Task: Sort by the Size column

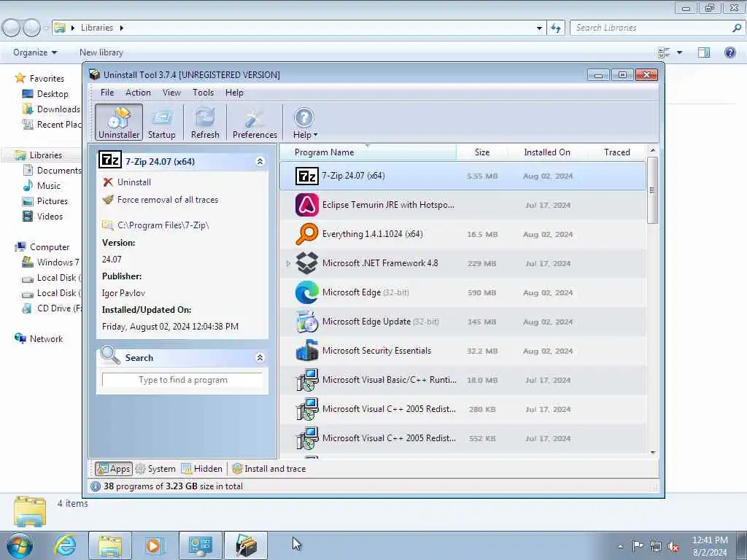Action: tap(481, 152)
